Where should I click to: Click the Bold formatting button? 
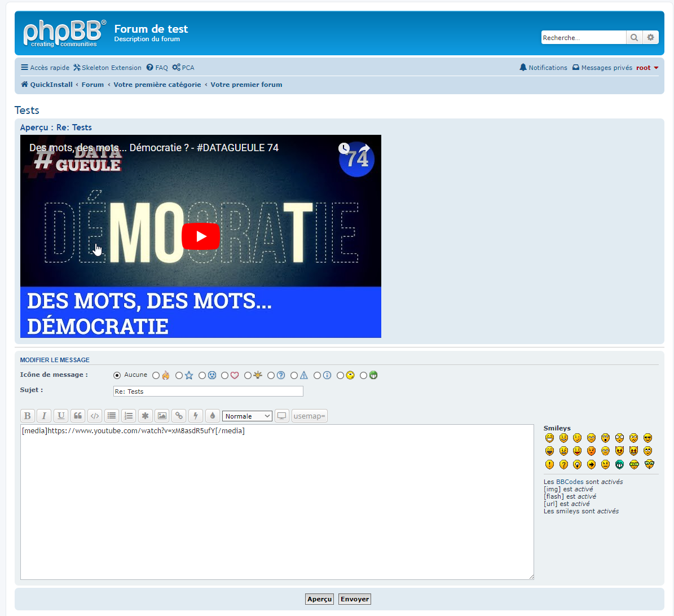point(27,416)
